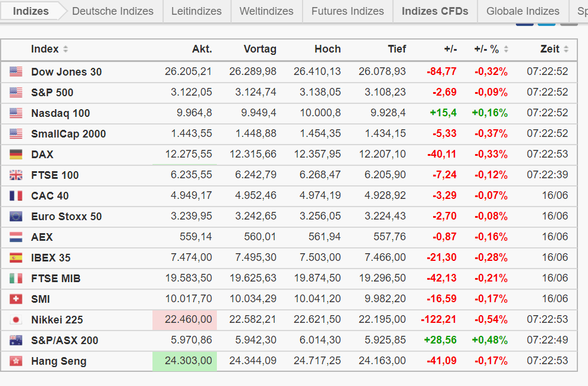Click the EU flag beside Euro Stoxx 50
Image resolution: width=588 pixels, height=386 pixels.
coord(16,217)
